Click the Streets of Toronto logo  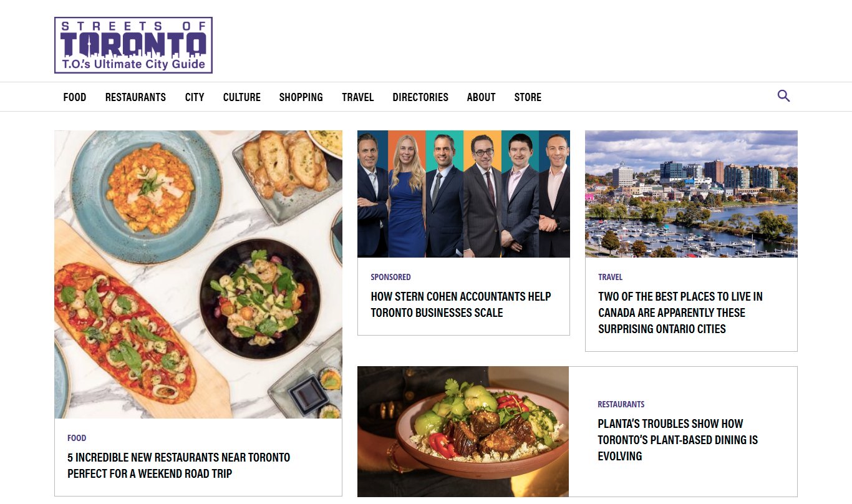133,45
